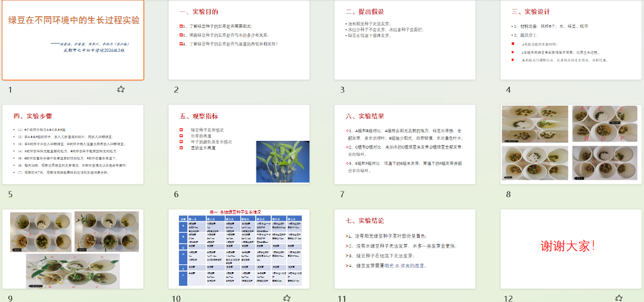Select slide thumbnail titled 六、实验结果
Image resolution: width=644 pixels, height=302 pixels.
405,144
